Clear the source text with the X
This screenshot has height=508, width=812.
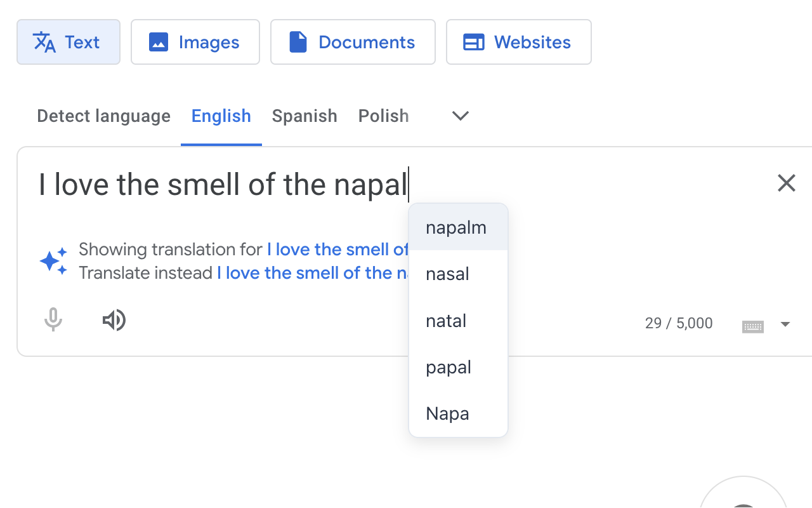click(x=786, y=183)
